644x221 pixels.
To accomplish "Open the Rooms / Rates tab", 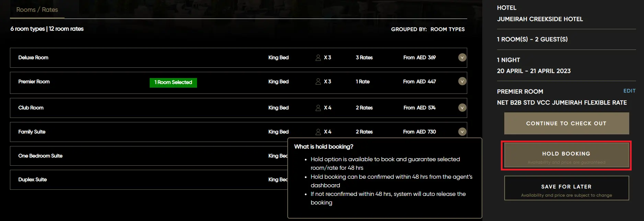I will 37,10.
